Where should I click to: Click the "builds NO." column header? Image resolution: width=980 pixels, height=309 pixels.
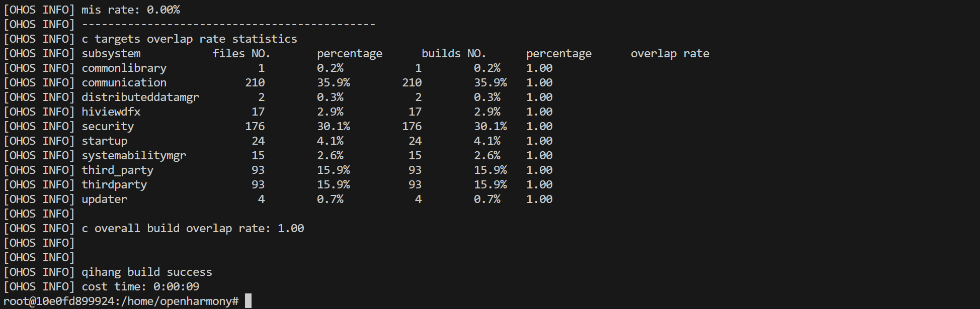point(453,53)
